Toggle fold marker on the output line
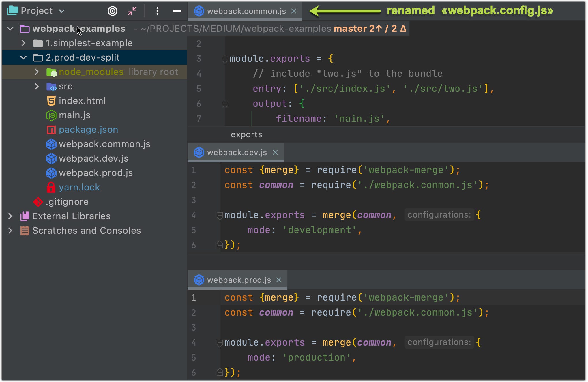This screenshot has width=588, height=382. pyautogui.click(x=225, y=104)
